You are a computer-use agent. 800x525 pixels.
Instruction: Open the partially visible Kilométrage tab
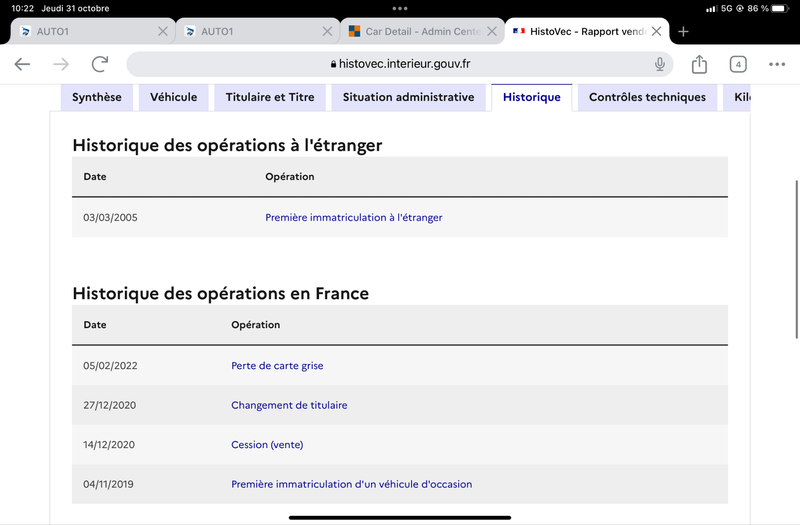click(x=737, y=97)
